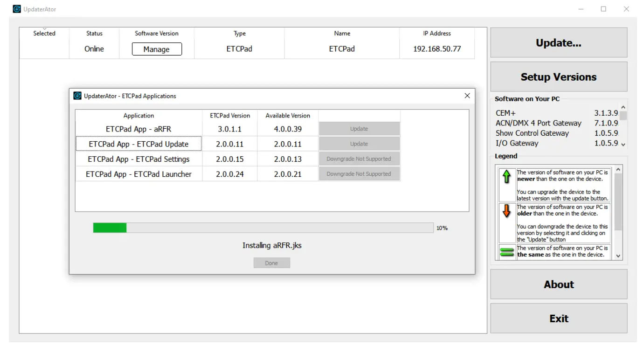Click Downgrade Not Supported for ETCPad Launcher
644x346 pixels.
coord(359,174)
